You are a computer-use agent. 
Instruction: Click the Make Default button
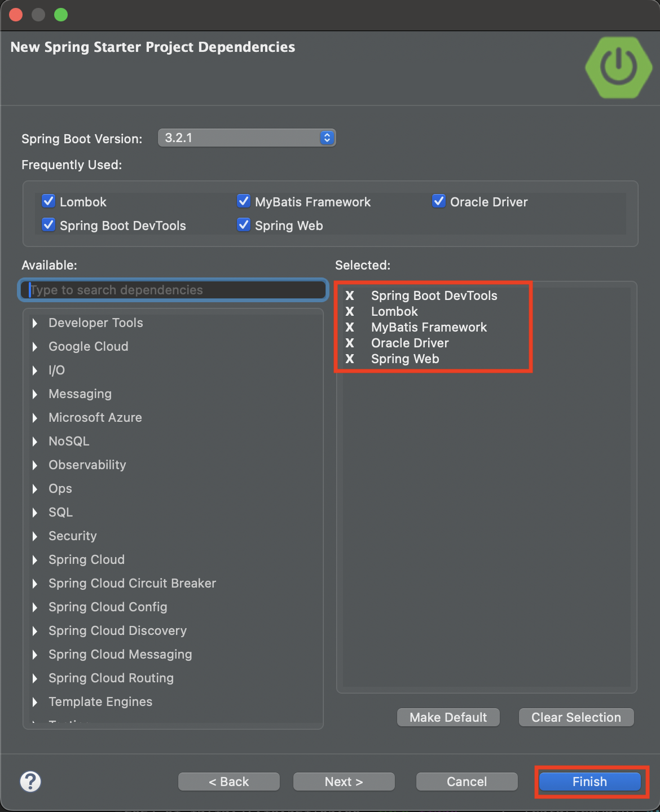pyautogui.click(x=448, y=717)
